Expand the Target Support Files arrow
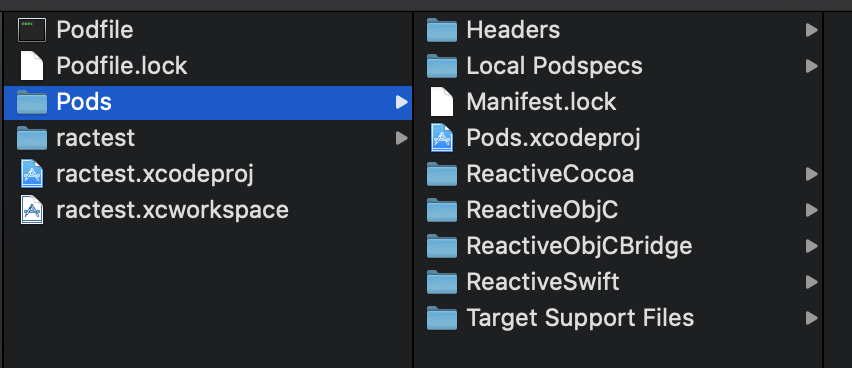The width and height of the screenshot is (852, 368). tap(812, 318)
